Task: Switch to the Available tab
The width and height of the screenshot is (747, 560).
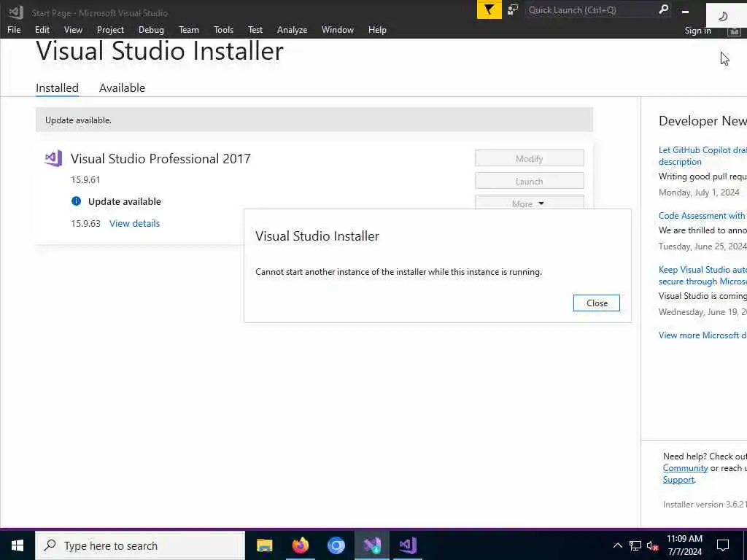Action: click(122, 88)
